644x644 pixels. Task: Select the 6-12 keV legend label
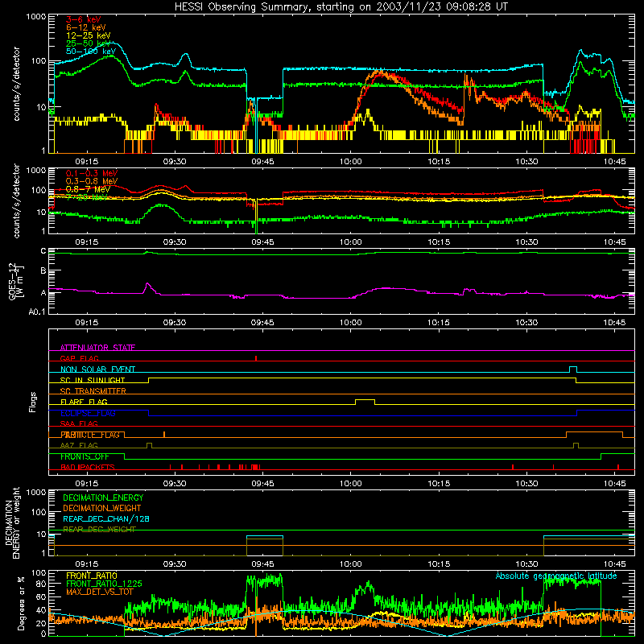pyautogui.click(x=85, y=27)
